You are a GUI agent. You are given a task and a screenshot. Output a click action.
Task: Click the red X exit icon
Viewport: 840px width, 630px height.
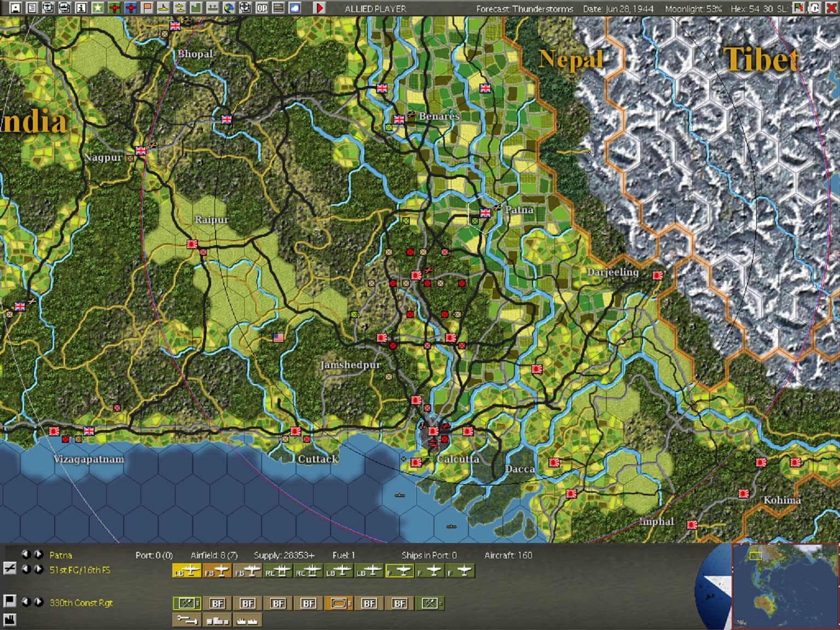point(831,8)
